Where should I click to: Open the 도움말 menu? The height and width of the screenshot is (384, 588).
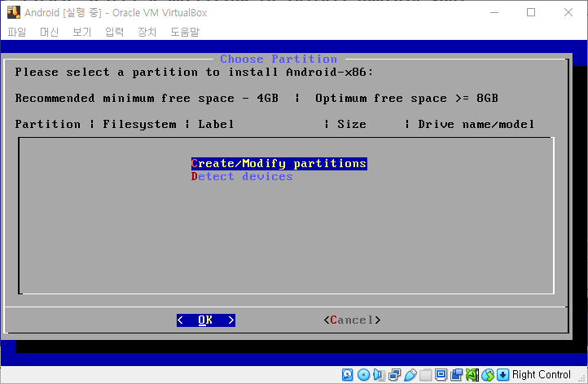(x=185, y=32)
